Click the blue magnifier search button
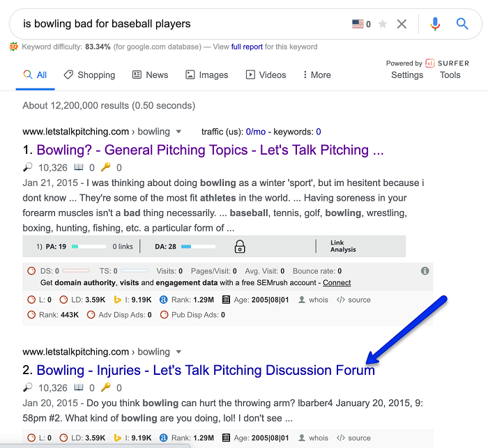The width and height of the screenshot is (488, 448). click(462, 24)
